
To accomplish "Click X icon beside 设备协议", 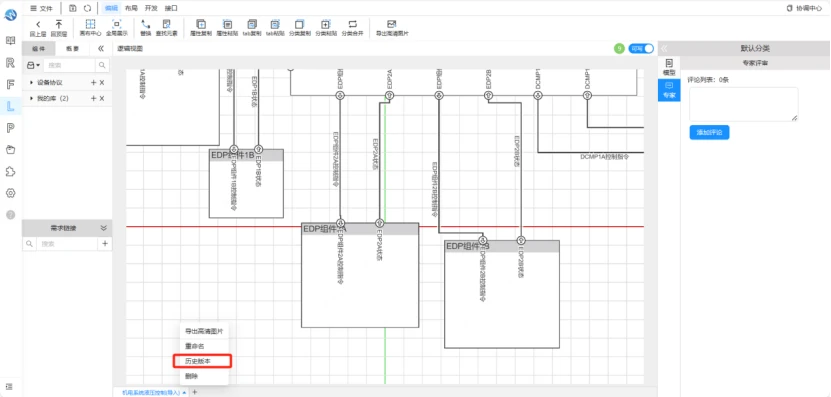I will coord(102,83).
